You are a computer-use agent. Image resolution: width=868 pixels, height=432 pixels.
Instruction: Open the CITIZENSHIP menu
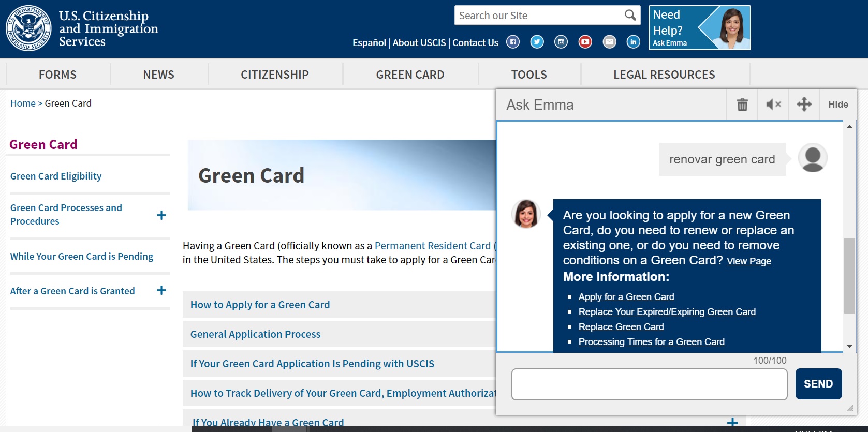275,75
